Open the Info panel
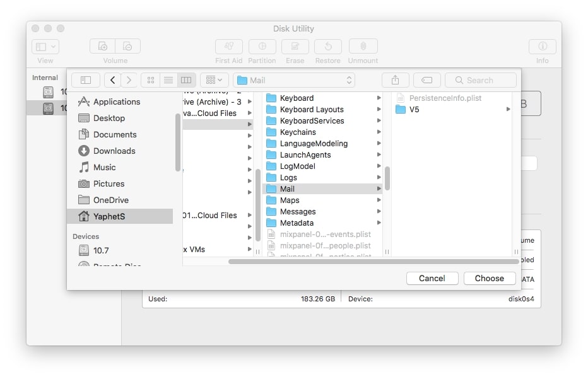Image resolution: width=588 pixels, height=377 pixels. click(542, 47)
